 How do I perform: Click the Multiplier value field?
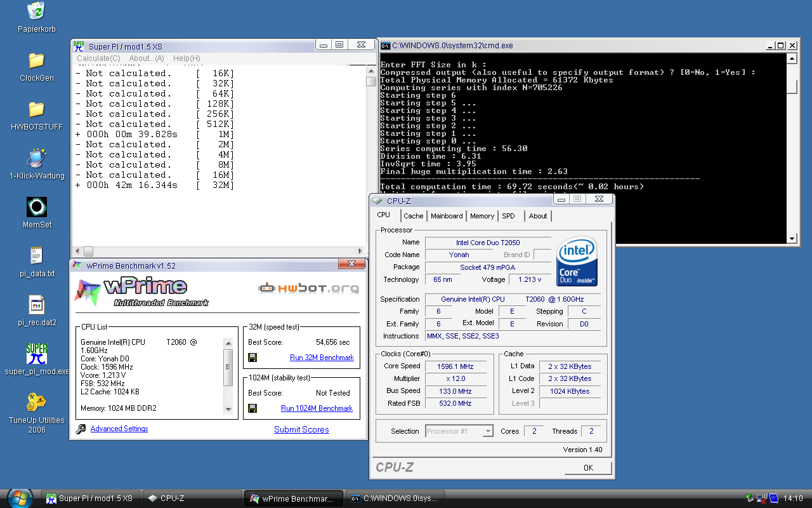pos(455,378)
